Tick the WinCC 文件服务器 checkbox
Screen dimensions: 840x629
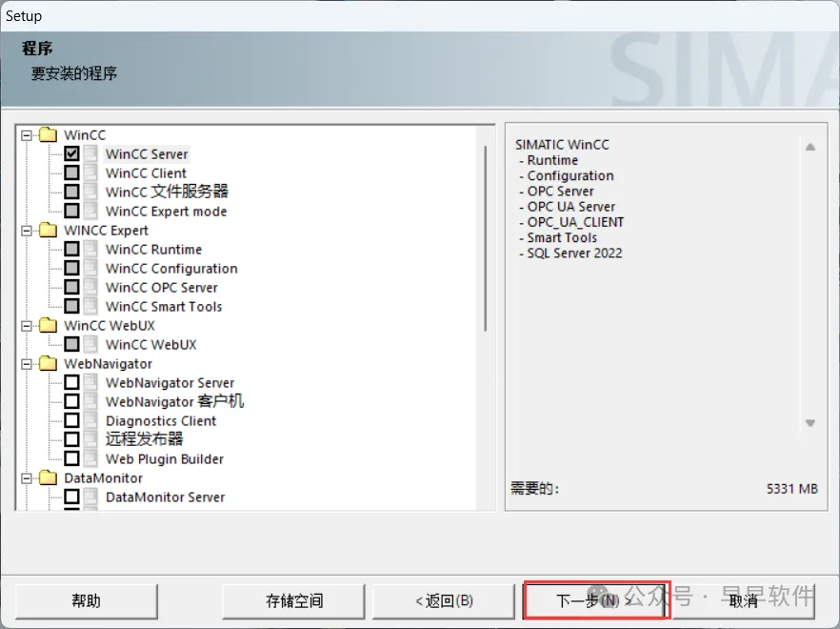(x=71, y=192)
